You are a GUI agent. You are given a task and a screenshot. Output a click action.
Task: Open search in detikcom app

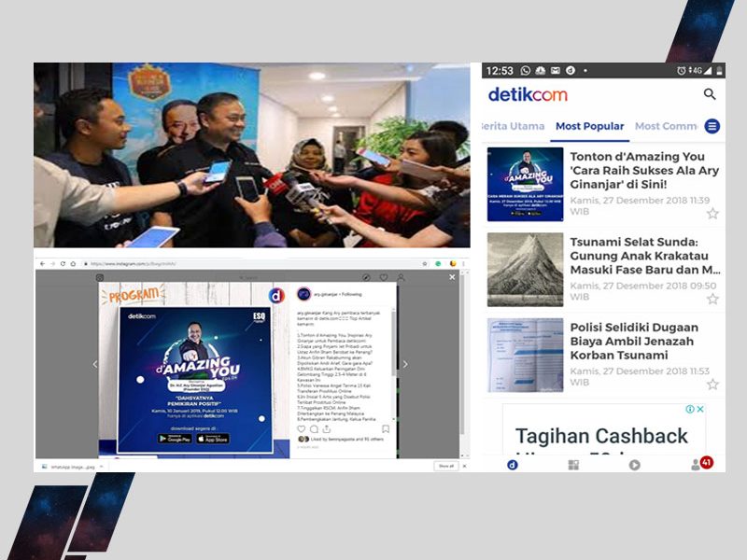click(710, 94)
